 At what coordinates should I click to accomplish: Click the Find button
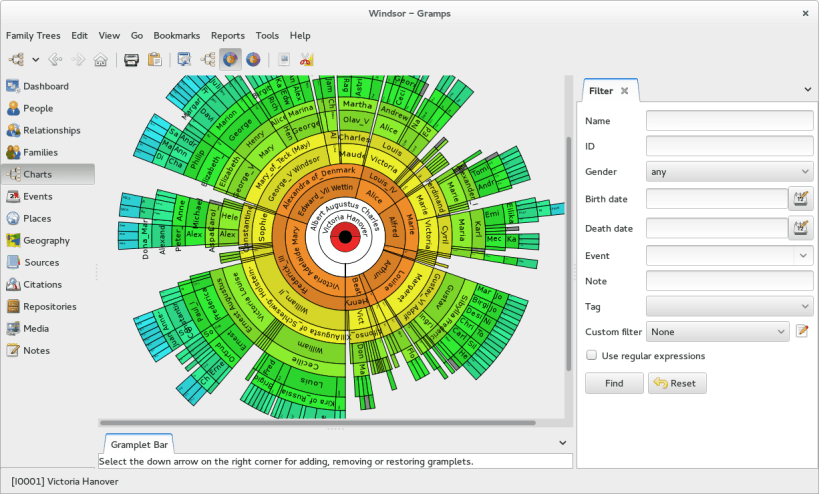pos(614,383)
